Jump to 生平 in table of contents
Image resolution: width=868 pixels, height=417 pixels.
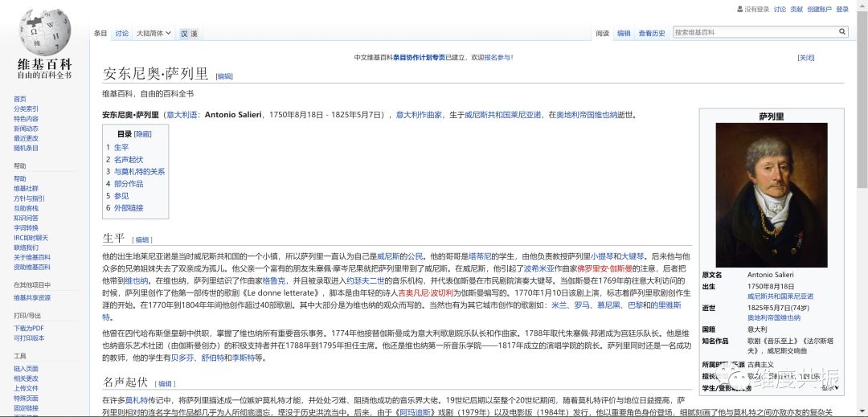pyautogui.click(x=121, y=147)
